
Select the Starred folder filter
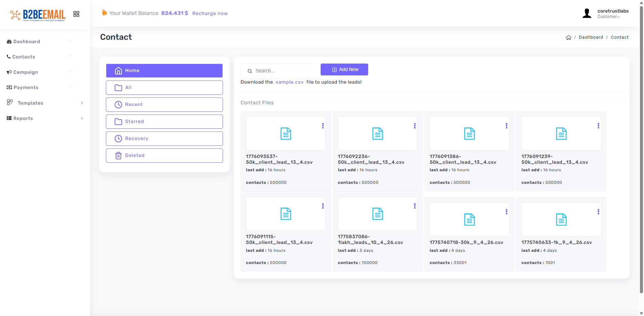coord(164,122)
